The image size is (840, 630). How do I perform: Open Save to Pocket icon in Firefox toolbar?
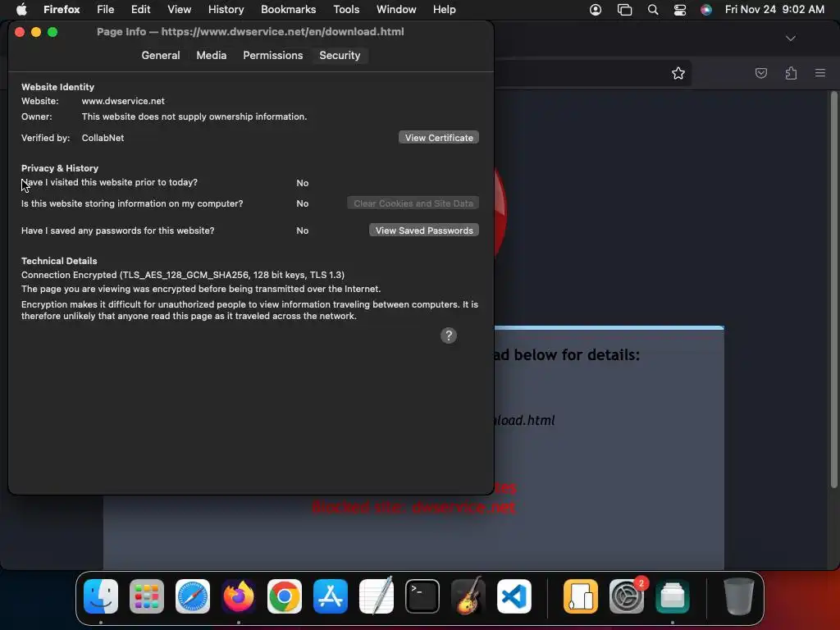click(760, 73)
